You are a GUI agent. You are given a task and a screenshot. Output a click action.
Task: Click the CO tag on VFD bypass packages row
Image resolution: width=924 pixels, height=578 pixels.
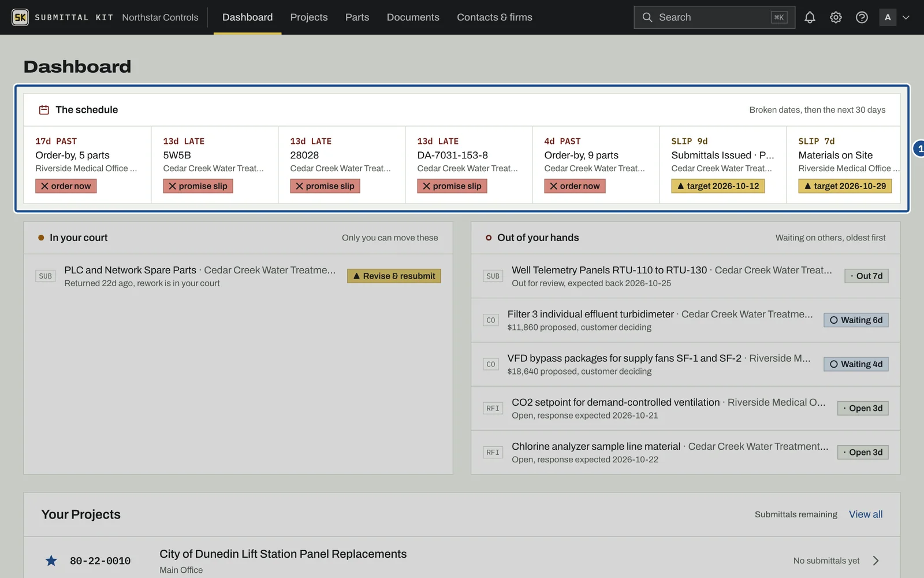(491, 364)
